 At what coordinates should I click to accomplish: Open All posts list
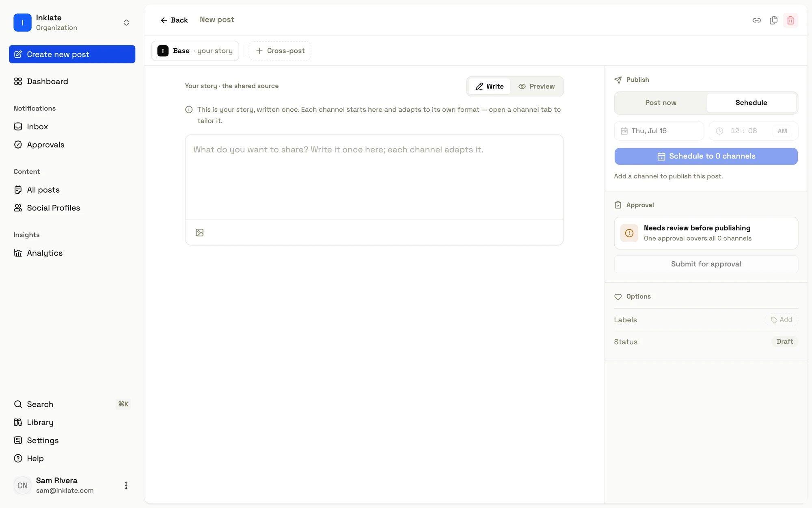coord(72,190)
